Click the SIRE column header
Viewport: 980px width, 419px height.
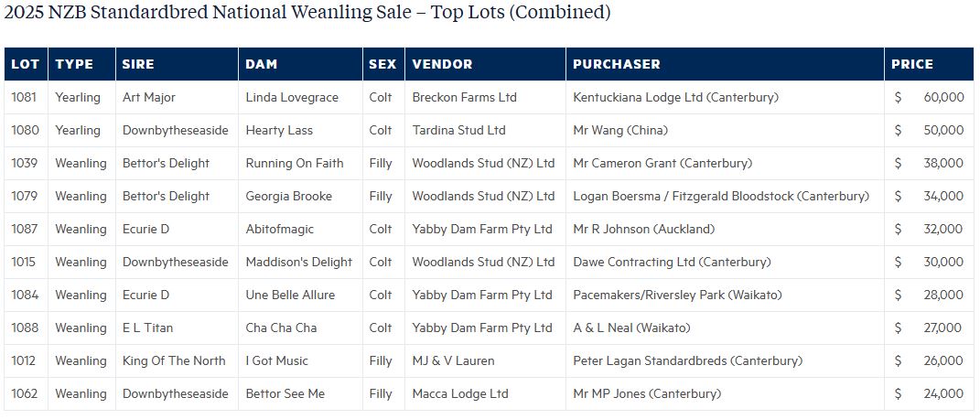click(x=138, y=64)
